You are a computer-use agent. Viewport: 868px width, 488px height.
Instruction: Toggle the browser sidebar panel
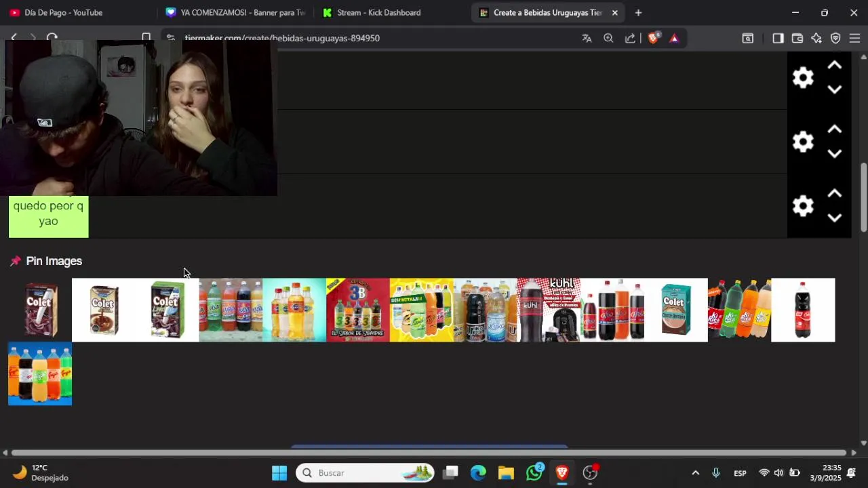(778, 38)
